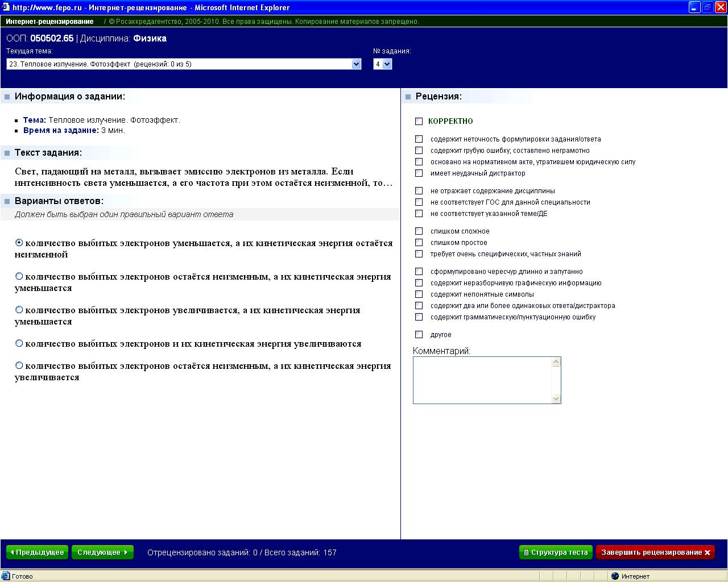This screenshot has height=582, width=728.
Task: Click into the Комментарий text area
Action: click(482, 380)
